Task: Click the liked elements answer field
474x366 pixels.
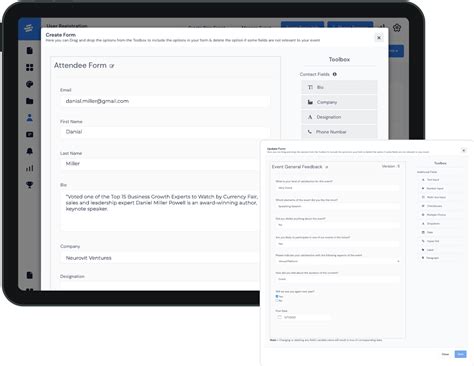Action: [338, 206]
